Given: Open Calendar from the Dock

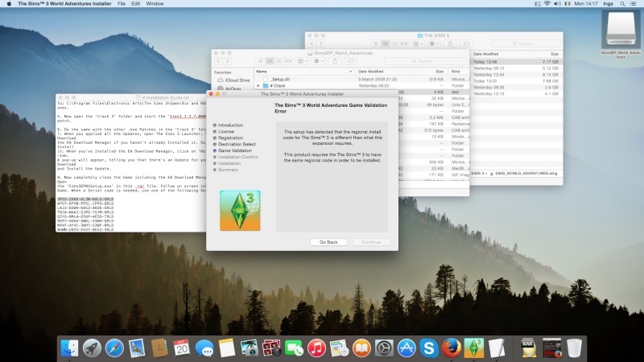Looking at the screenshot, I should 182,348.
